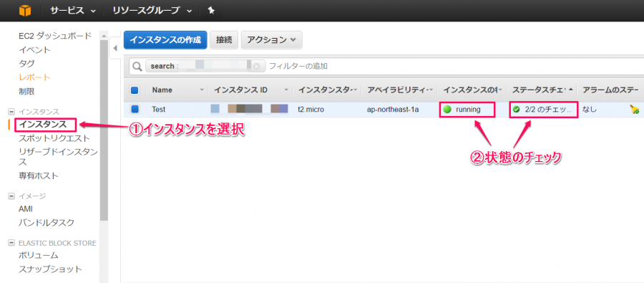The width and height of the screenshot is (644, 283).
Task: Collapse the インスタンス sidebar section
Action: point(11,112)
